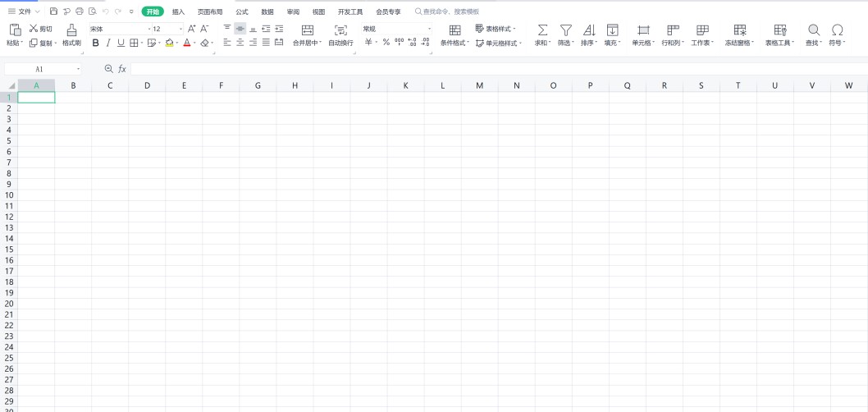Click the Cut (剪切) scissors button

point(40,29)
